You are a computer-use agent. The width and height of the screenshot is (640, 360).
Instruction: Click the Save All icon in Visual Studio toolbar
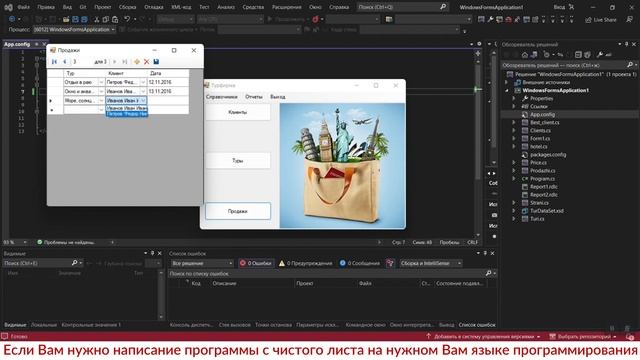(x=84, y=19)
